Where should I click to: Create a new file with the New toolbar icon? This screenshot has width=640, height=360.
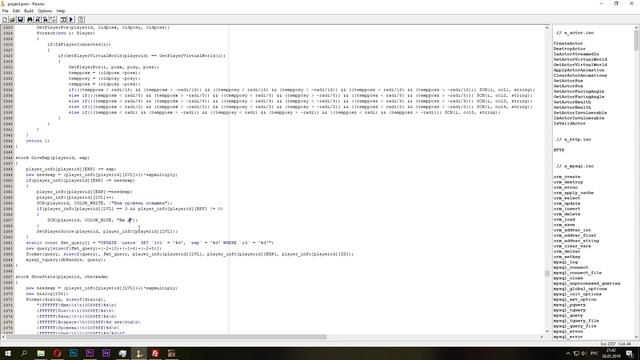5,19
